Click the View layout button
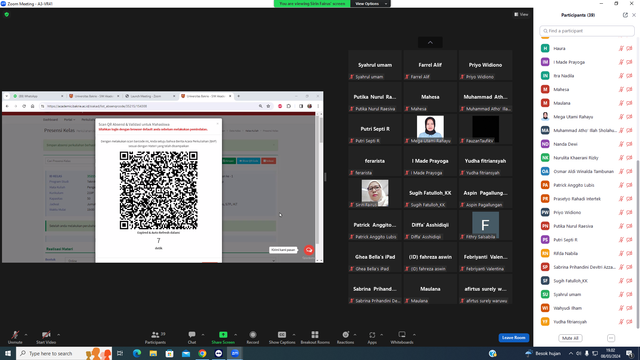This screenshot has width=640, height=360. pos(521,14)
